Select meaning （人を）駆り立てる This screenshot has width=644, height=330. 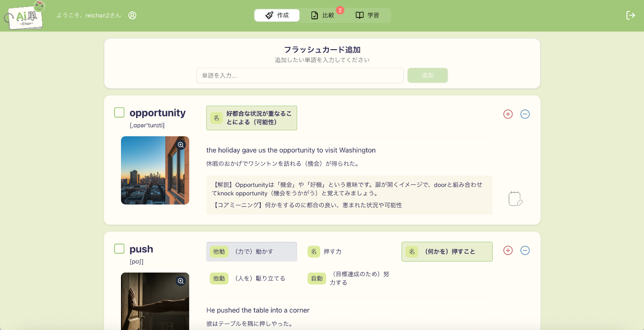click(252, 278)
